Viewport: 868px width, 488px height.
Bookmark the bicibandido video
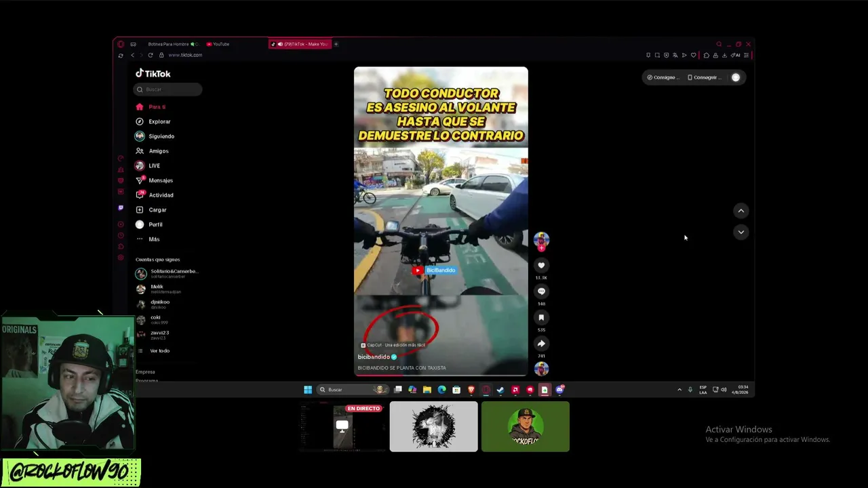pos(541,317)
